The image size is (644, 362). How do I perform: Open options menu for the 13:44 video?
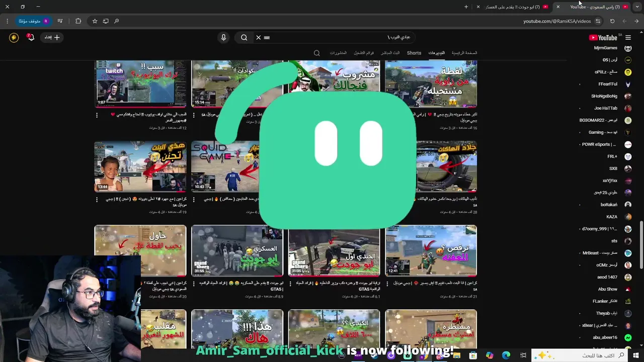pyautogui.click(x=97, y=200)
